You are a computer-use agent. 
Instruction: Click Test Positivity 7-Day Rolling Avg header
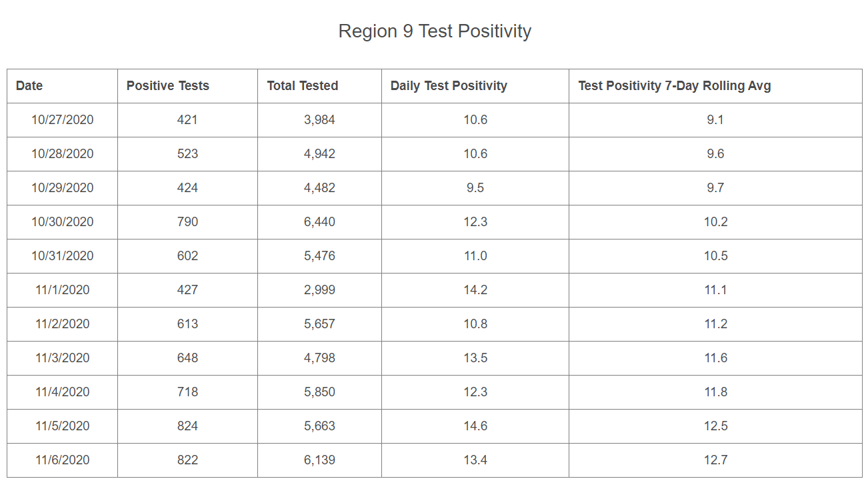(675, 86)
